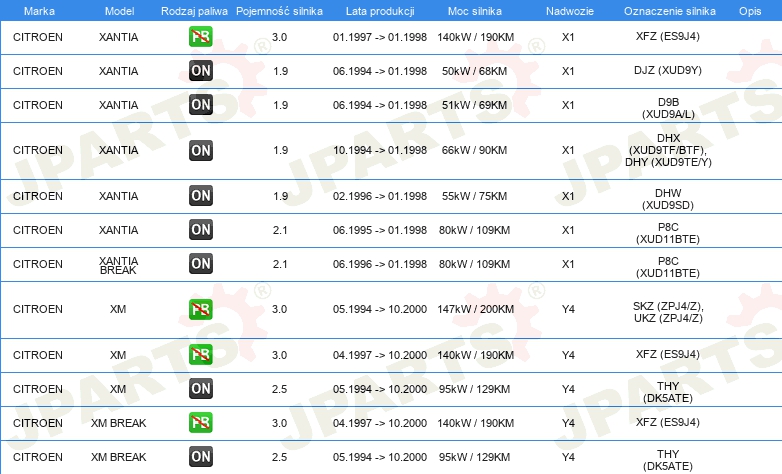Click the petrol icon in the XM BREAK 3.0 row
782x474 pixels.
200,422
